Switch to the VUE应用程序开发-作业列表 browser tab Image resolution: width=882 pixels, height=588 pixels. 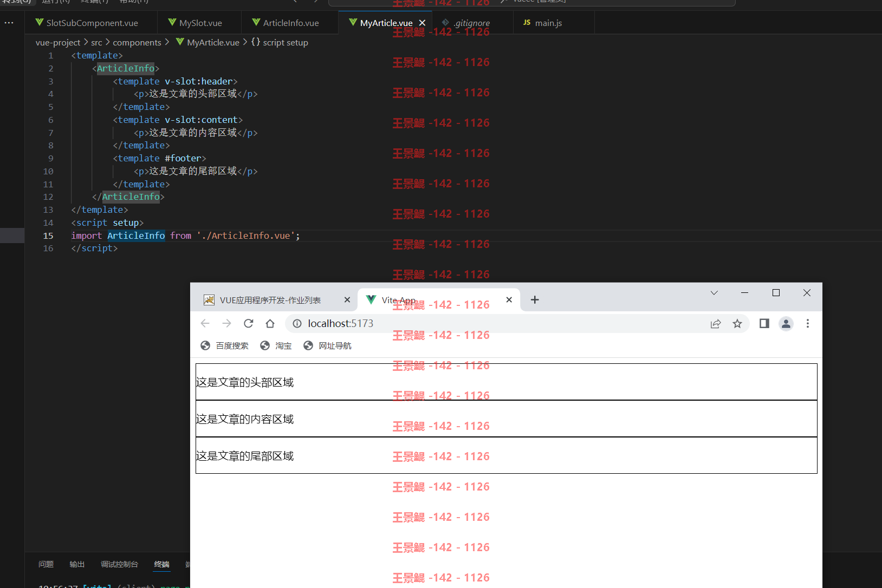pyautogui.click(x=270, y=300)
